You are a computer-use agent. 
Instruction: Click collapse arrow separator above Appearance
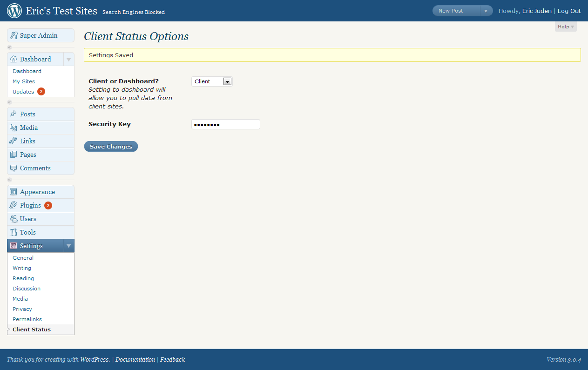pos(9,180)
